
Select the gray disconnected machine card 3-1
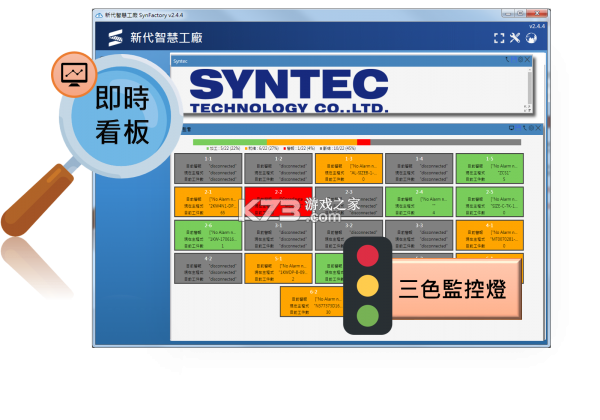[279, 237]
